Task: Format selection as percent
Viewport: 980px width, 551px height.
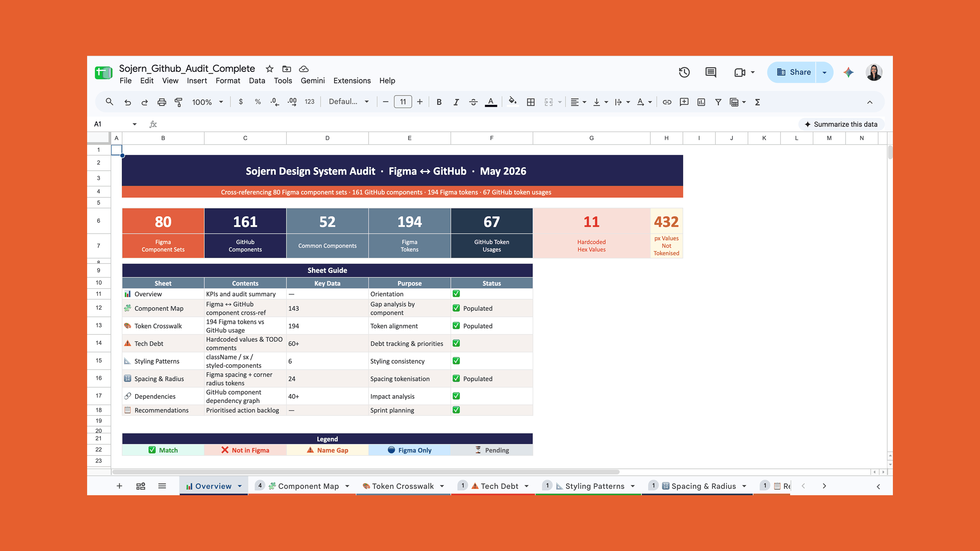Action: tap(258, 102)
